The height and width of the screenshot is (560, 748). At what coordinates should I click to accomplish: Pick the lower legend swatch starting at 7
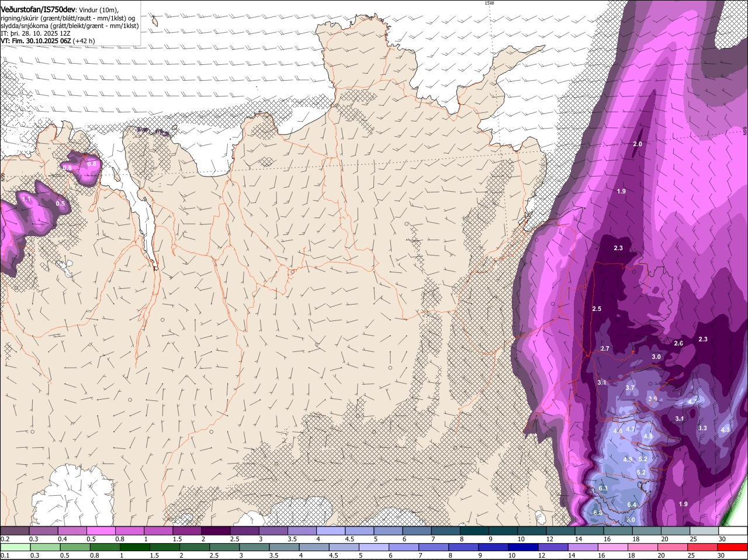(434, 547)
